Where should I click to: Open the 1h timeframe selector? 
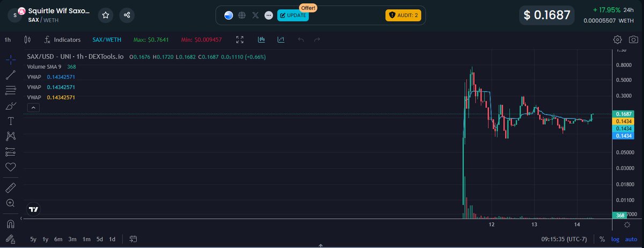(8, 40)
